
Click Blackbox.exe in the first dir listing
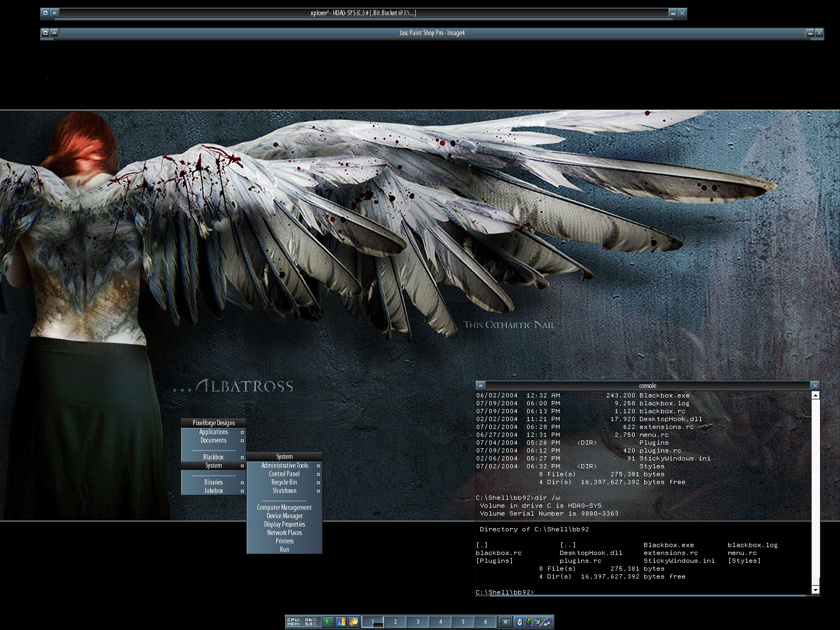tap(664, 395)
